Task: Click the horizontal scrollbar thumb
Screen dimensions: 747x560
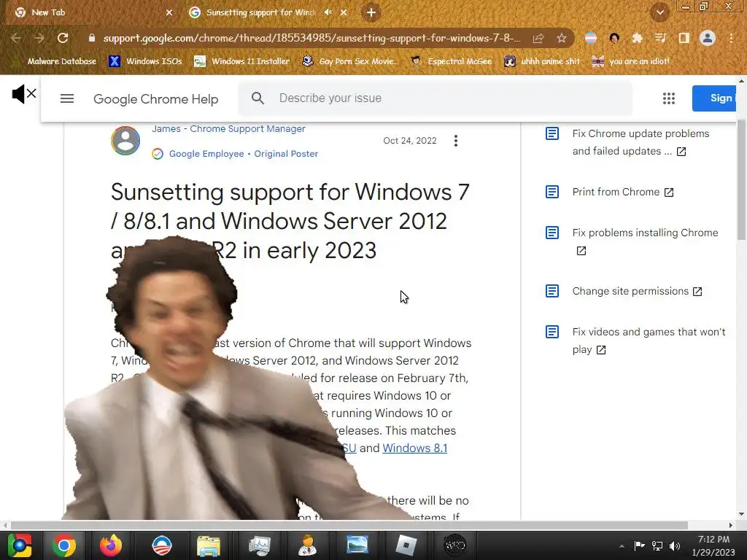Action: tap(349, 525)
